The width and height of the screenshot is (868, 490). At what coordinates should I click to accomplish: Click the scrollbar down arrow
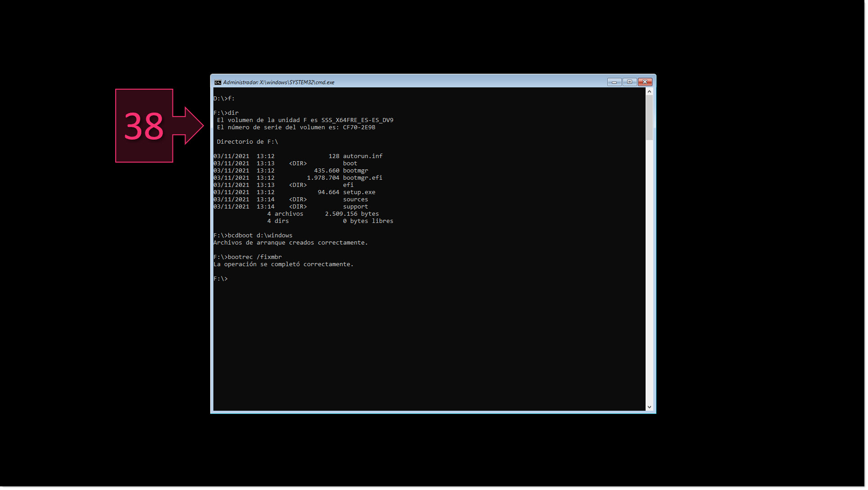pos(649,406)
